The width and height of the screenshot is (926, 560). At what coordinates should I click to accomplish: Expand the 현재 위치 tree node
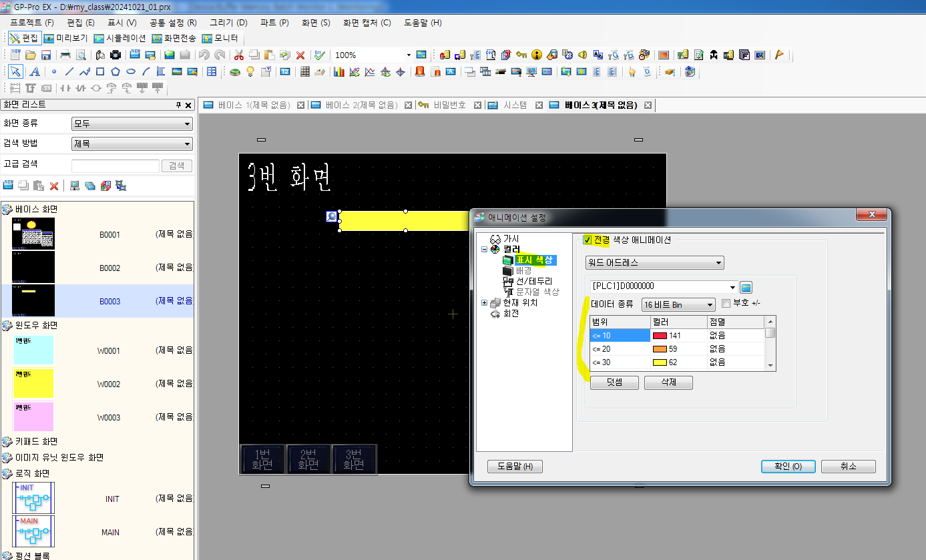(485, 303)
